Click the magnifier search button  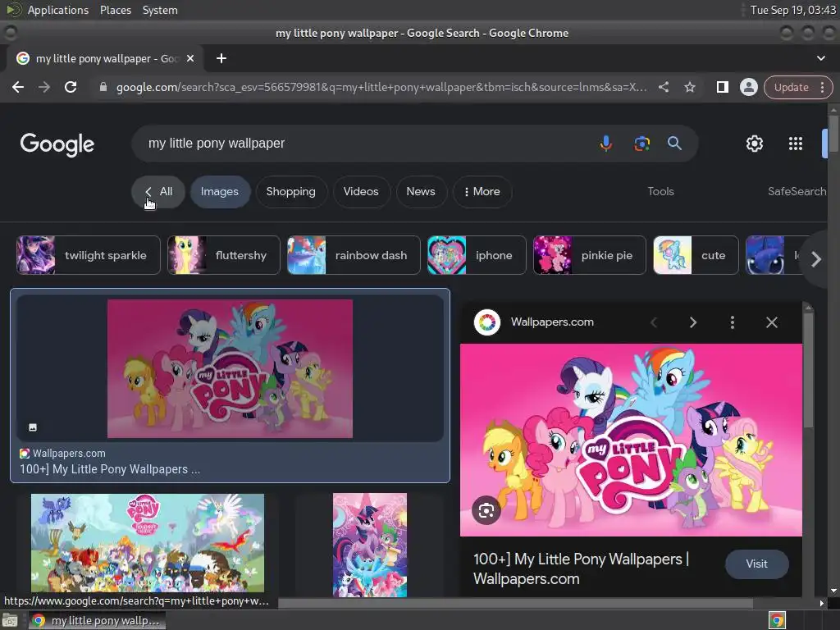tap(674, 143)
